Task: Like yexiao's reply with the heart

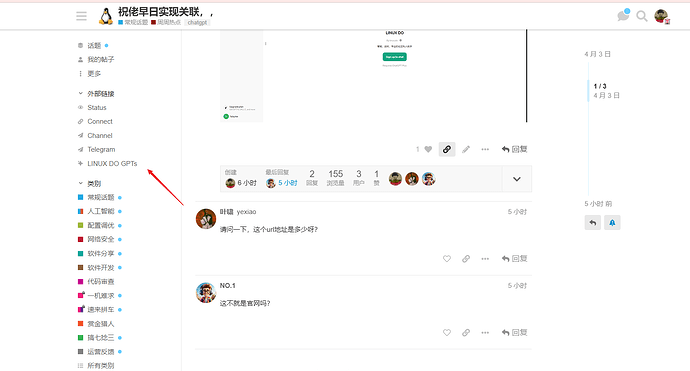Action: [x=447, y=259]
